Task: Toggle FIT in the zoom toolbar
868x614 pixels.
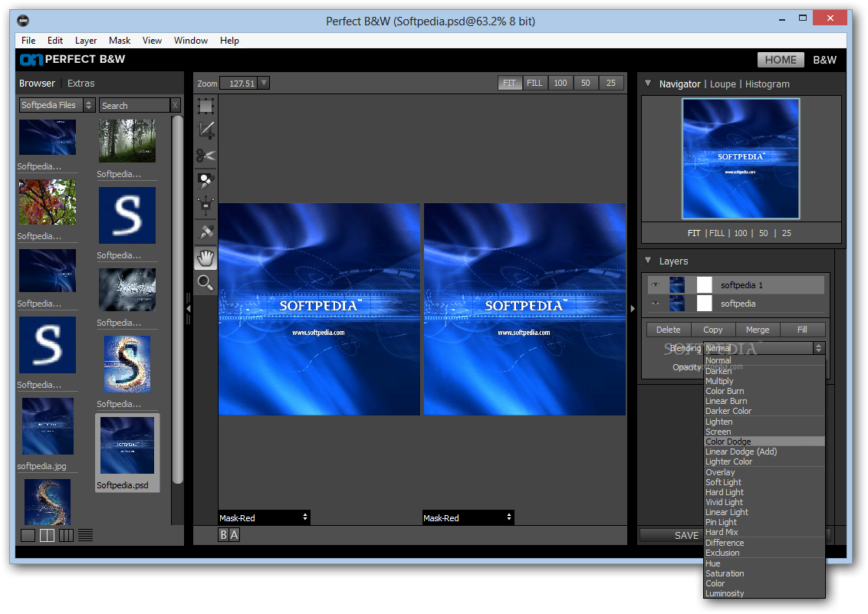Action: [509, 83]
